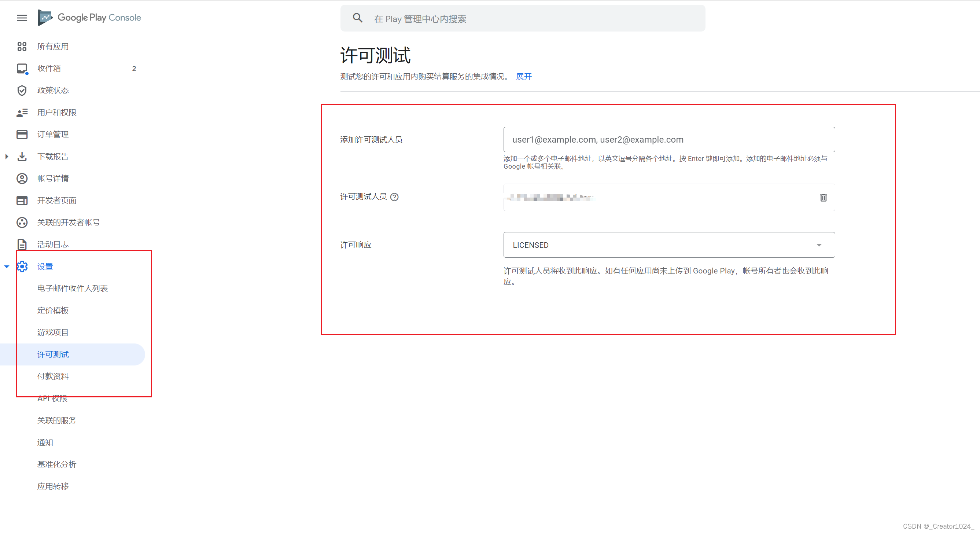The height and width of the screenshot is (533, 980).
Task: Open the LICENSED license response dropdown
Action: click(x=669, y=245)
